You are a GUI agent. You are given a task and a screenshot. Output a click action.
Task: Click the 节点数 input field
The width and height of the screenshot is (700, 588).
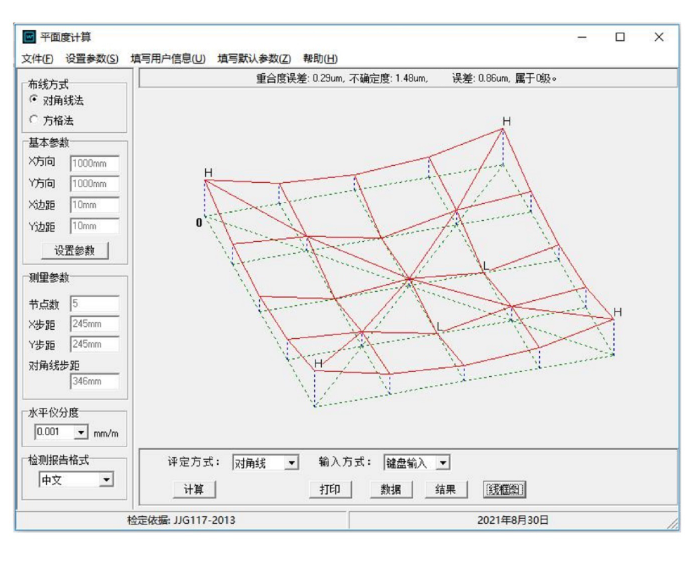(95, 304)
